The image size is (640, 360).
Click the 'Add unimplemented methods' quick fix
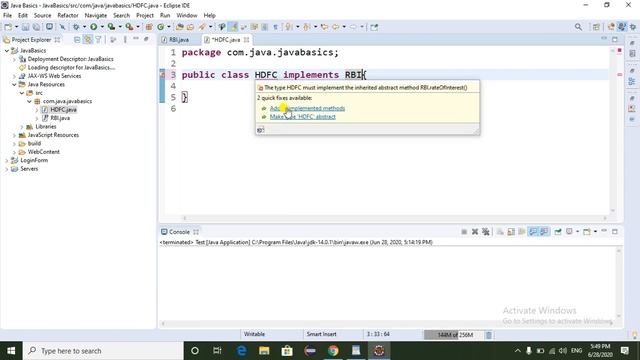click(307, 108)
